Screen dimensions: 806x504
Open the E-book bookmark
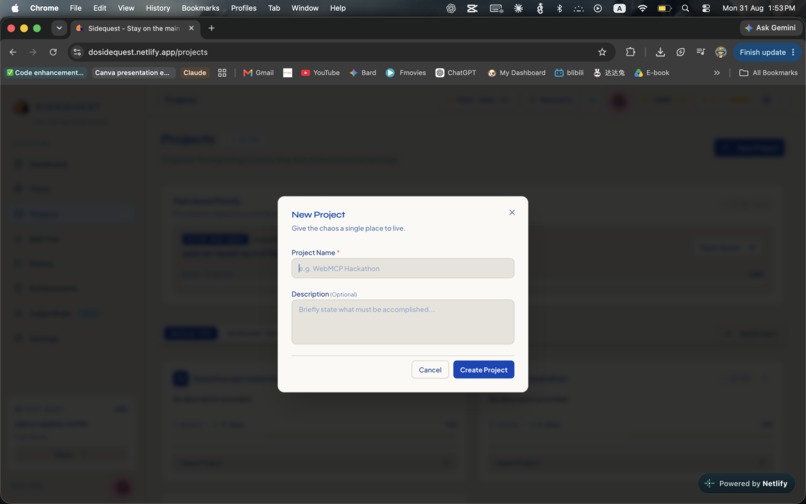652,73
